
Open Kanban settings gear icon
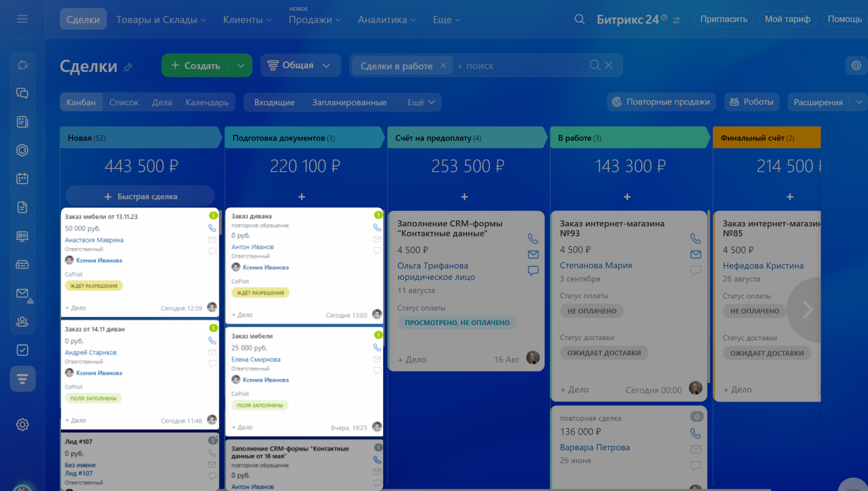[856, 66]
